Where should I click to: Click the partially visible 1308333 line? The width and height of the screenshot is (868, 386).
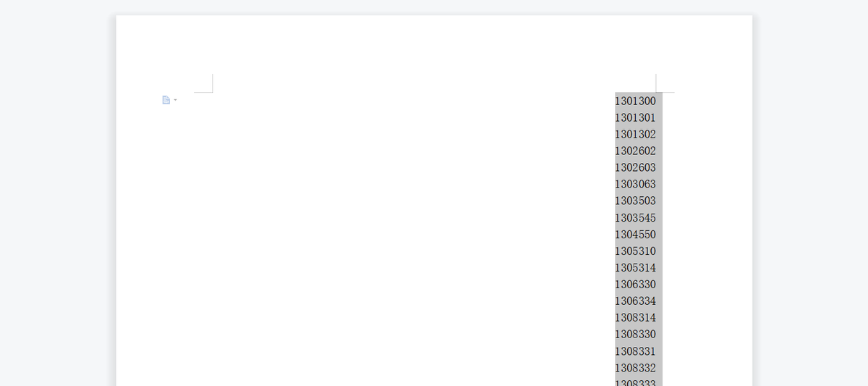click(635, 382)
